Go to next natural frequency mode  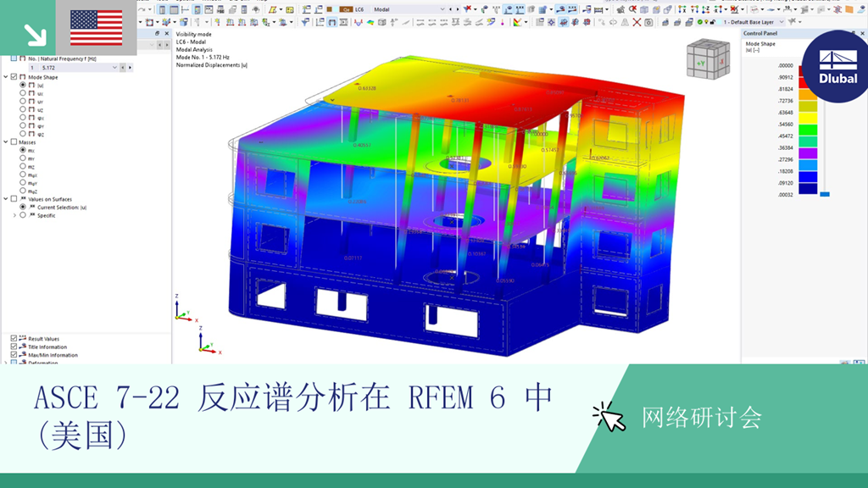coord(130,68)
